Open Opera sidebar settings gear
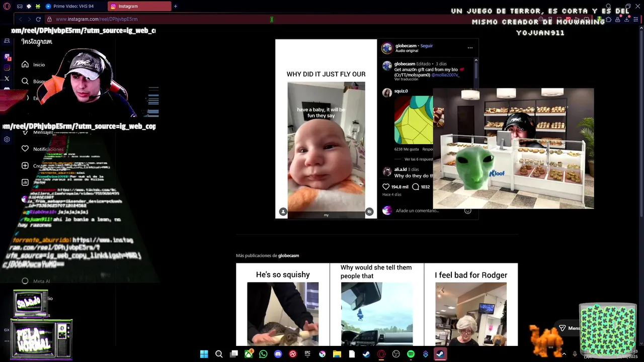Image resolution: width=644 pixels, height=362 pixels. pos(7,139)
